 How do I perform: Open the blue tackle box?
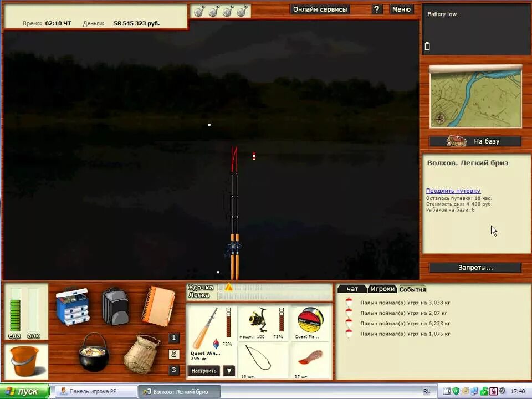(x=72, y=306)
